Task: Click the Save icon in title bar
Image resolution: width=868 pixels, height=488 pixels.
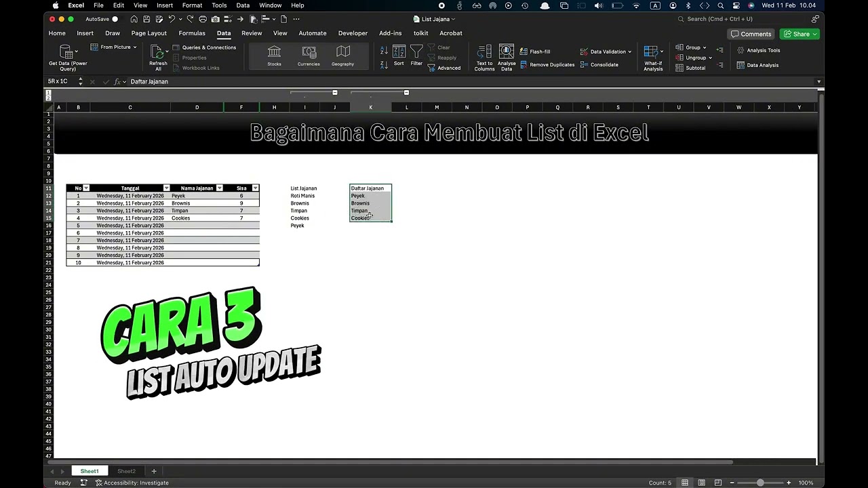Action: 146,19
